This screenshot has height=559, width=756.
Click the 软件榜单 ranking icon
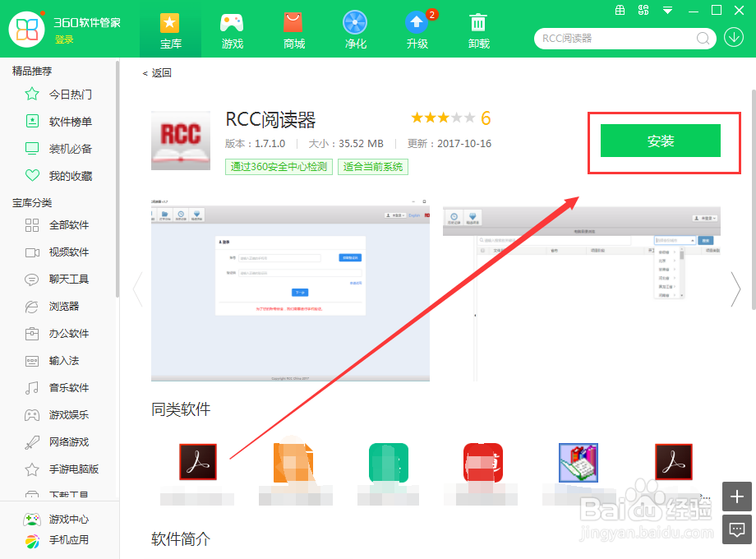coord(32,121)
